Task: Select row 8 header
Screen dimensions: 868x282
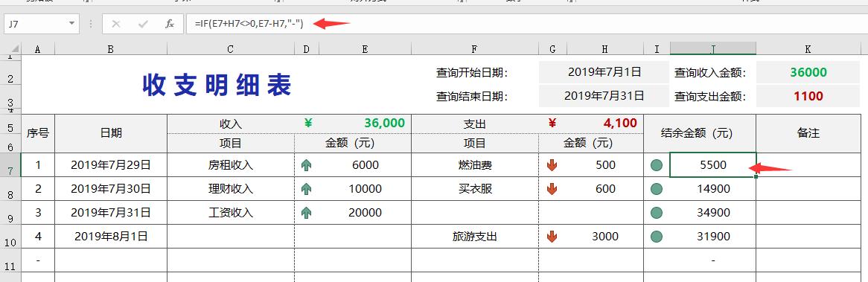Action: point(10,188)
